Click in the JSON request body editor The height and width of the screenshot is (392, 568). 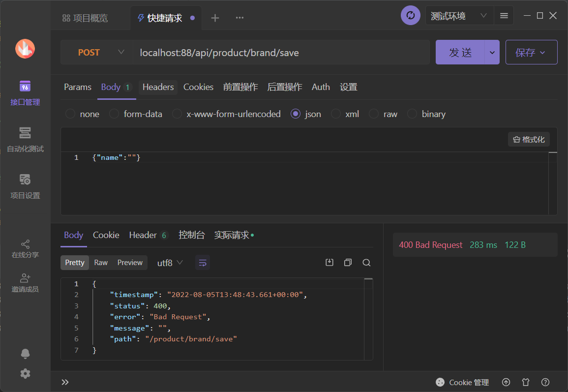[x=304, y=183]
